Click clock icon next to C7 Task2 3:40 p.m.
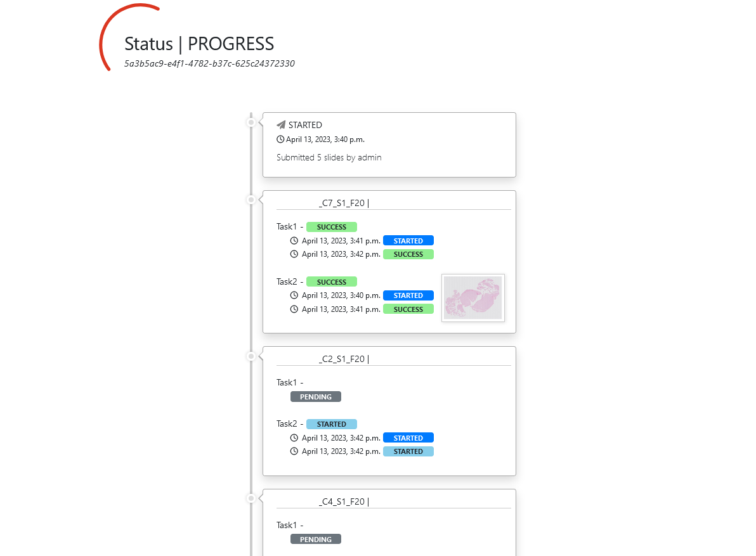Image resolution: width=756 pixels, height=556 pixels. [294, 295]
